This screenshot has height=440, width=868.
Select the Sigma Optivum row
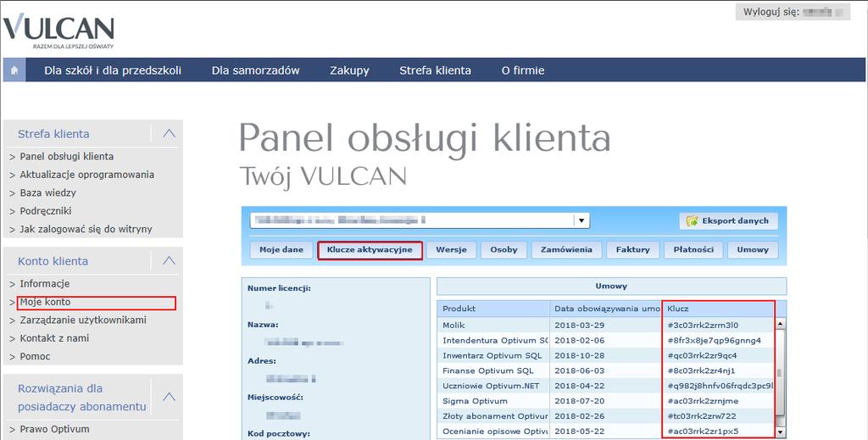coord(605,401)
